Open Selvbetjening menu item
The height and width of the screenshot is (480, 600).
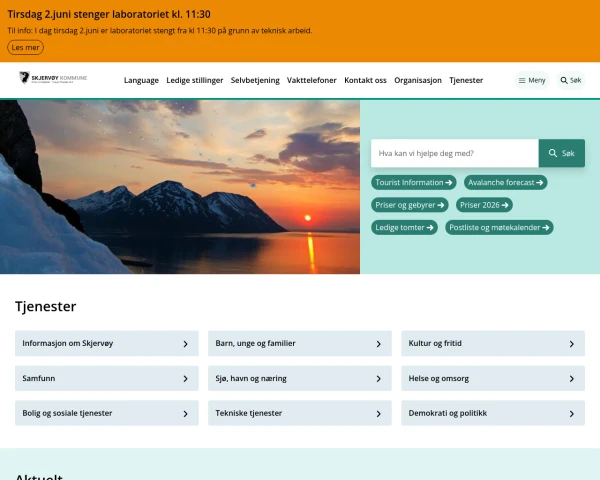[x=255, y=80]
